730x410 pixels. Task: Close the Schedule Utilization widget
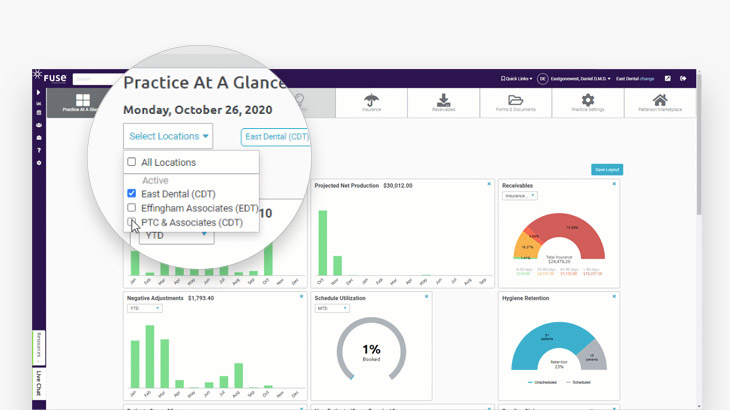point(426,296)
